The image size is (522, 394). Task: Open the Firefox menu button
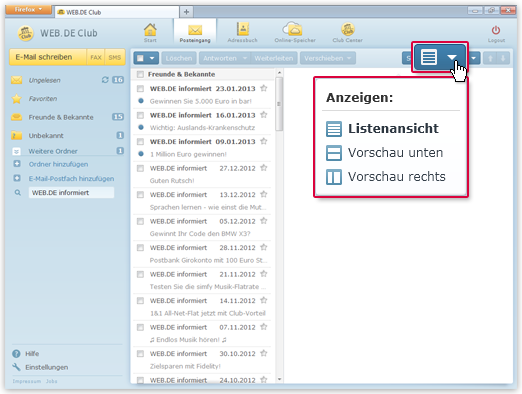[28, 9]
